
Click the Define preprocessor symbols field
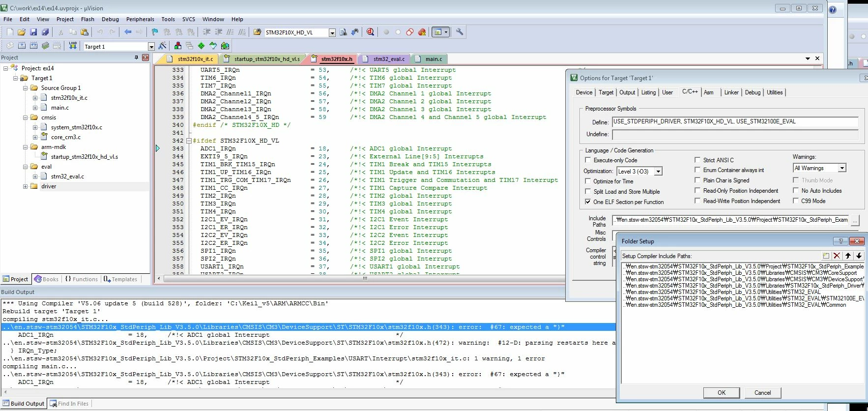click(735, 121)
